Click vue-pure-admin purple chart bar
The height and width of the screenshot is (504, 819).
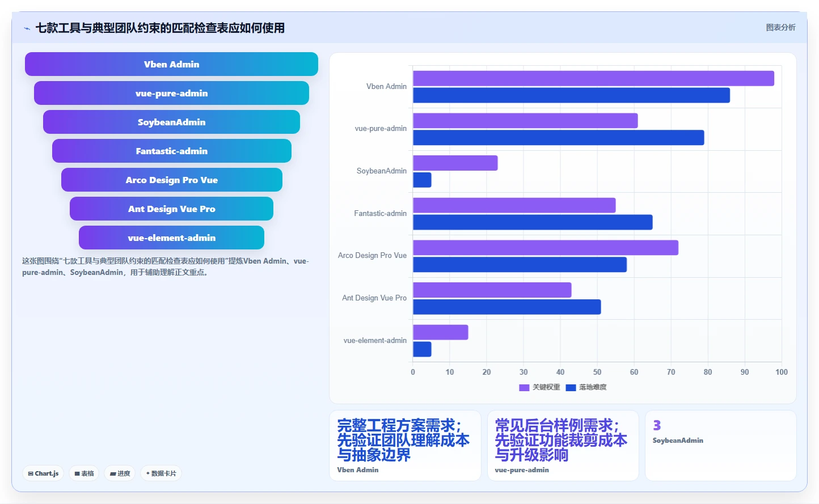tap(525, 121)
